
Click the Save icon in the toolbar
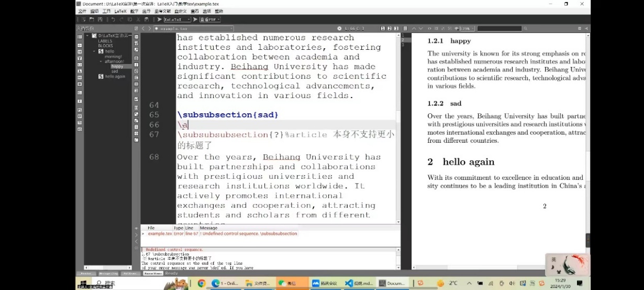(99, 19)
